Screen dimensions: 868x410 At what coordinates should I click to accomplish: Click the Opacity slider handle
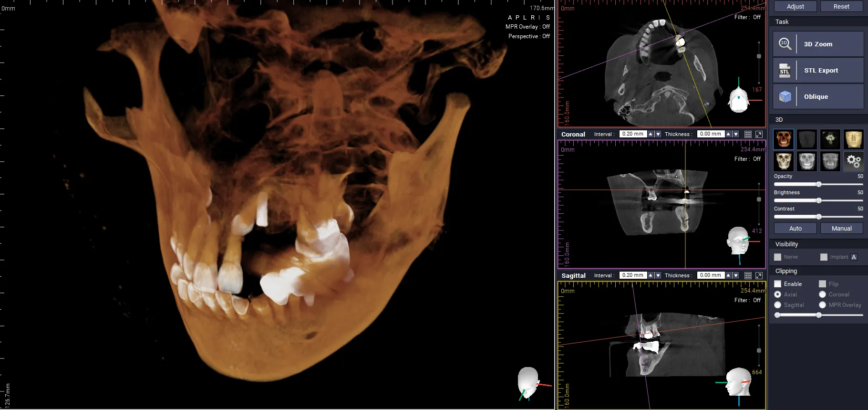coord(819,184)
